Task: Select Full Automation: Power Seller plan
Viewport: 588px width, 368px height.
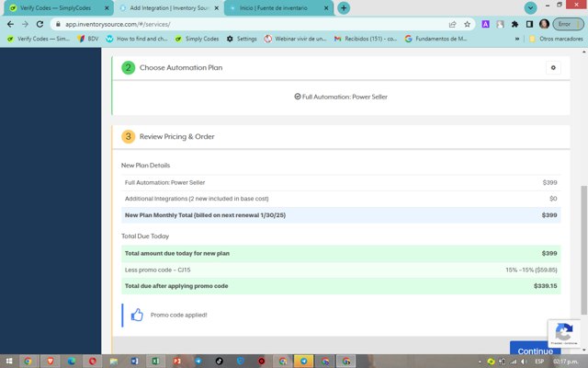Action: [x=341, y=97]
